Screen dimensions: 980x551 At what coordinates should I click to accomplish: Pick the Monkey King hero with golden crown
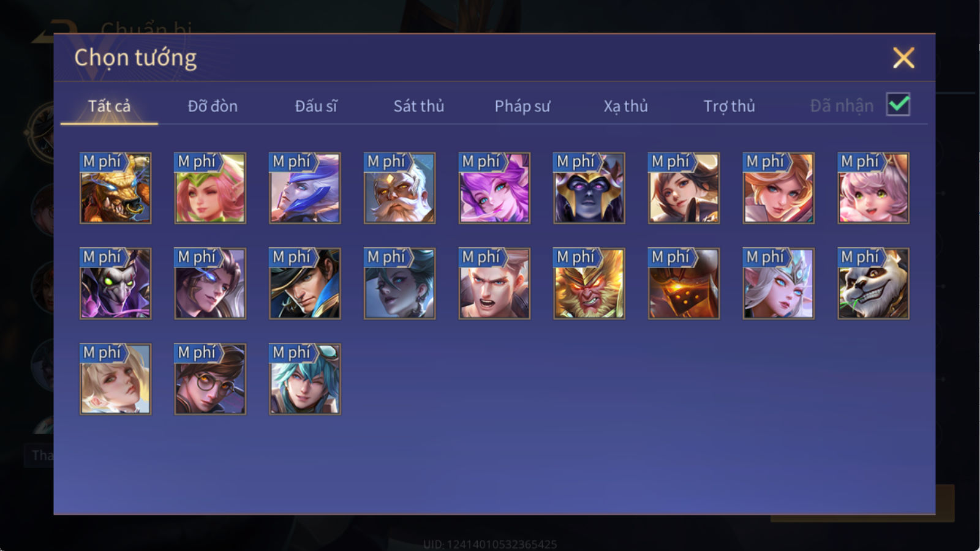point(589,283)
